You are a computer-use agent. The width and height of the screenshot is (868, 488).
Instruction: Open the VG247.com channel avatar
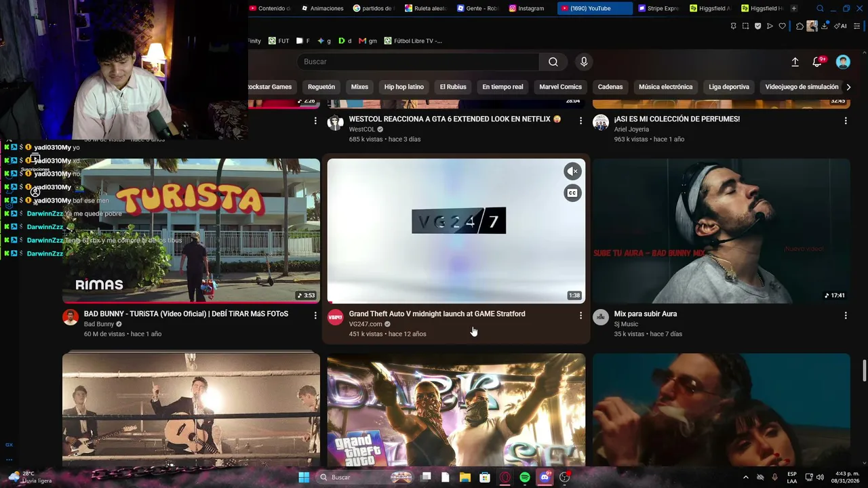[x=336, y=317]
